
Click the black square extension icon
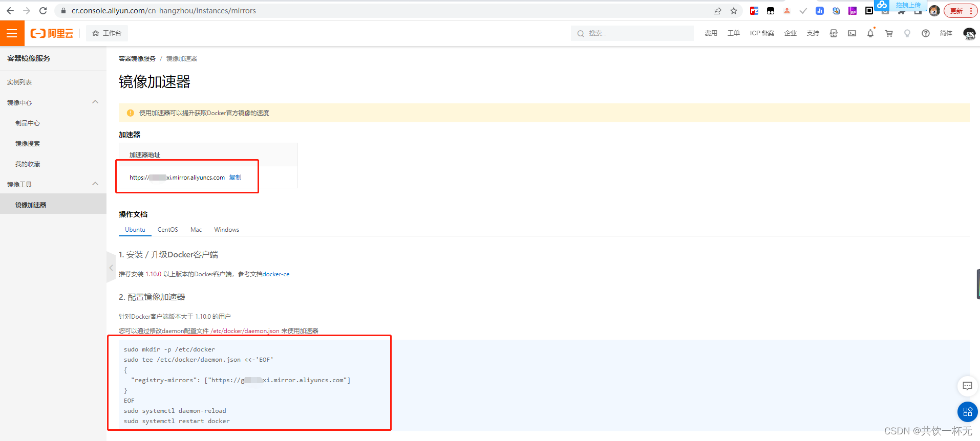(x=869, y=11)
